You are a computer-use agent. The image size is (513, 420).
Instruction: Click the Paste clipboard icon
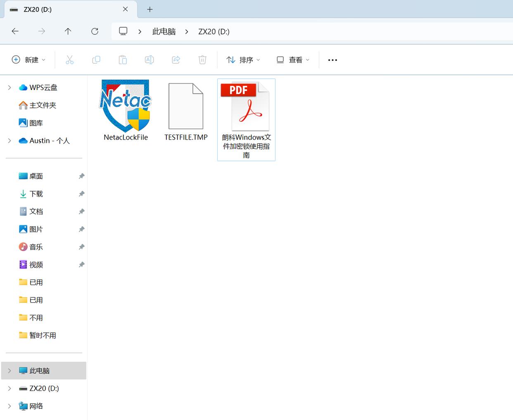click(123, 60)
